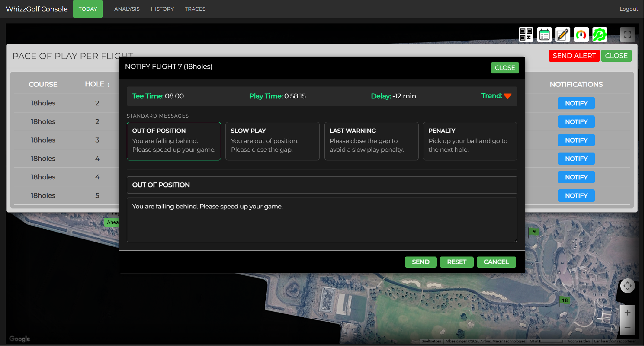
Task: Select the OUT OF POSITION message card
Action: (174, 141)
